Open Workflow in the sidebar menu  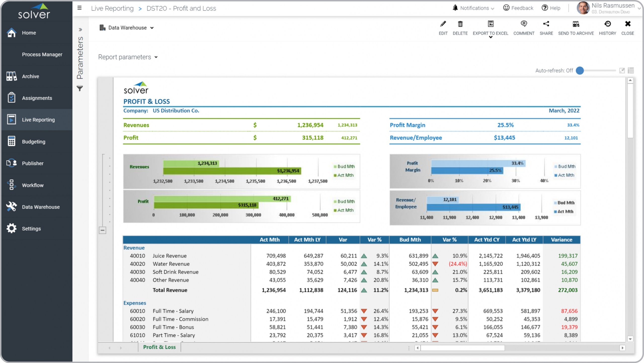point(32,185)
